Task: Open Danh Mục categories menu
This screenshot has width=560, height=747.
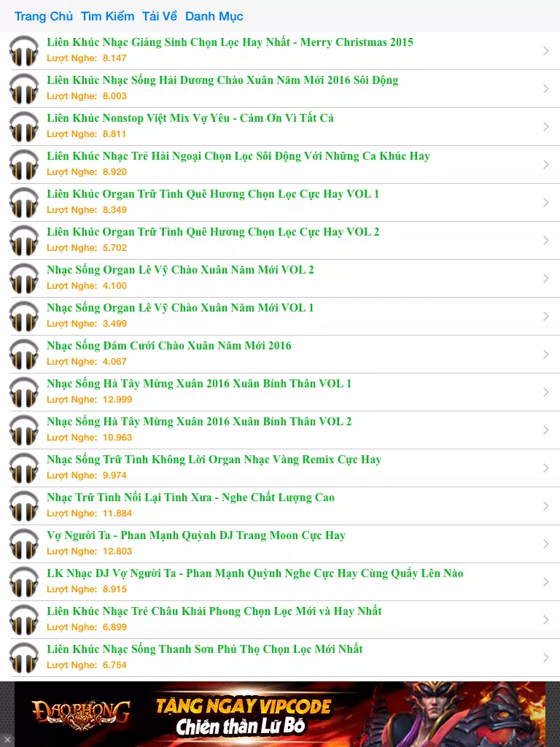Action: [x=214, y=16]
